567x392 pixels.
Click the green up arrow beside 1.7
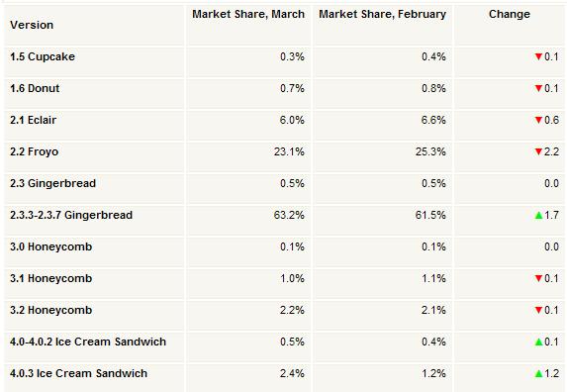click(x=538, y=215)
